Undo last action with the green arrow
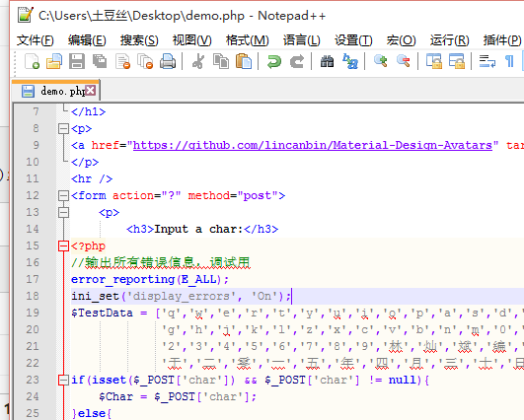The image size is (524, 420). coord(274,61)
